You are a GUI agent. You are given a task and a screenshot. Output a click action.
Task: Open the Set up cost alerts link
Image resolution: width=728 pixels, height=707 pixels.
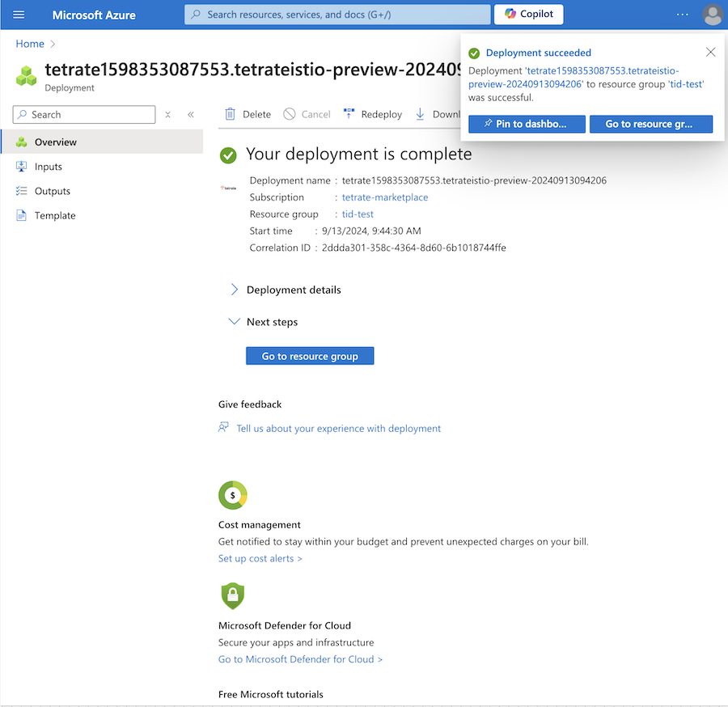coord(260,558)
